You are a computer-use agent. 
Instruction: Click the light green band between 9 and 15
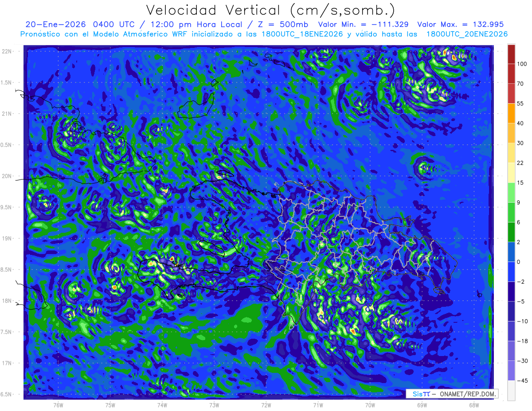pos(511,192)
